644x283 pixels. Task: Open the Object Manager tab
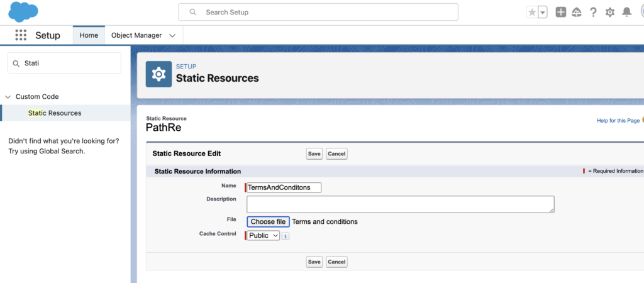click(136, 35)
